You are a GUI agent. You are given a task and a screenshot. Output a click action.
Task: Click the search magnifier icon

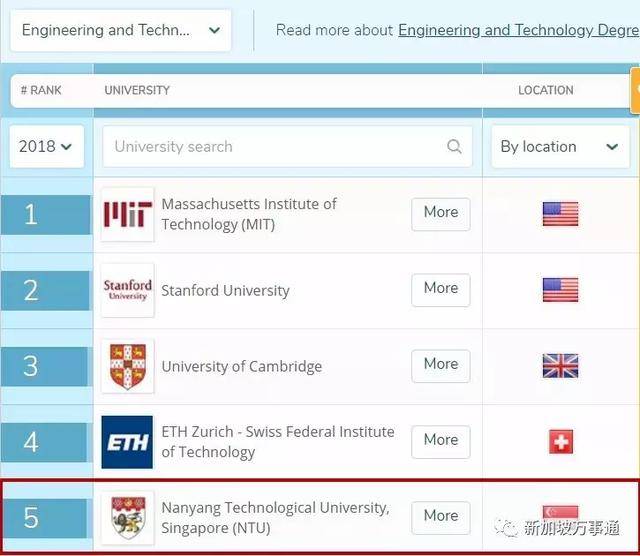point(455,147)
